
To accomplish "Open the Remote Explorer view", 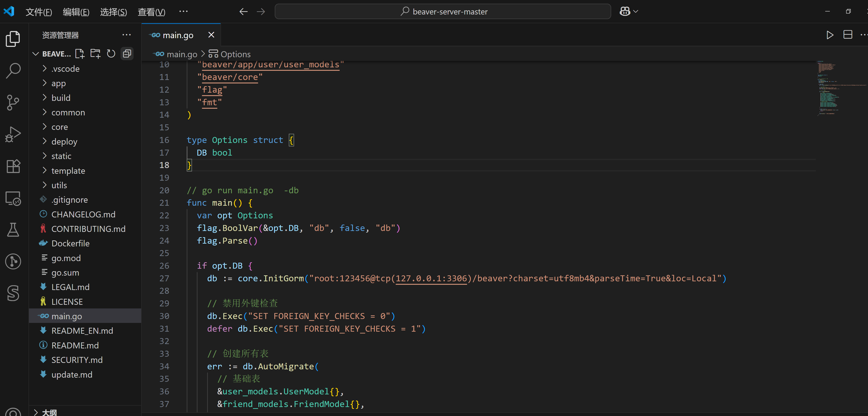I will pyautogui.click(x=13, y=198).
